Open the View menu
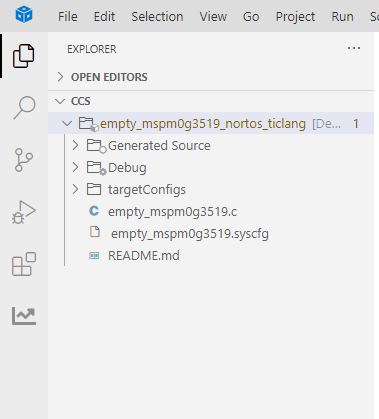This screenshot has width=379, height=419. coord(213,16)
